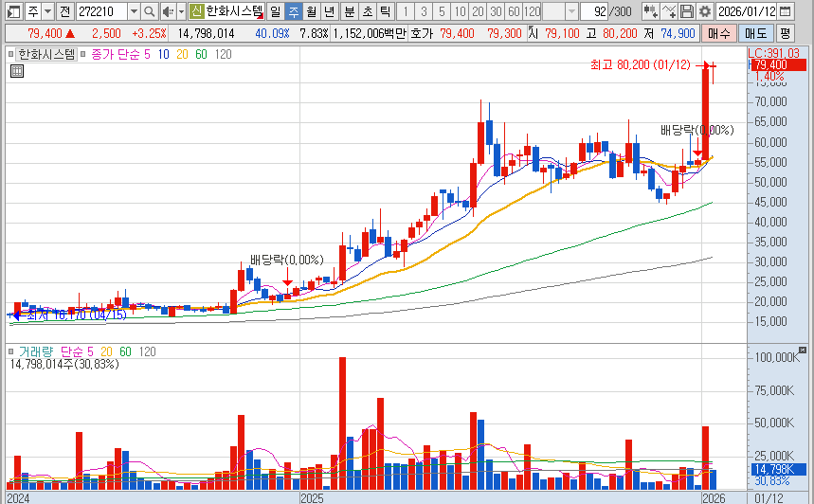The height and width of the screenshot is (504, 814).
Task: Choose the 60 interval button
Action: 514,11
